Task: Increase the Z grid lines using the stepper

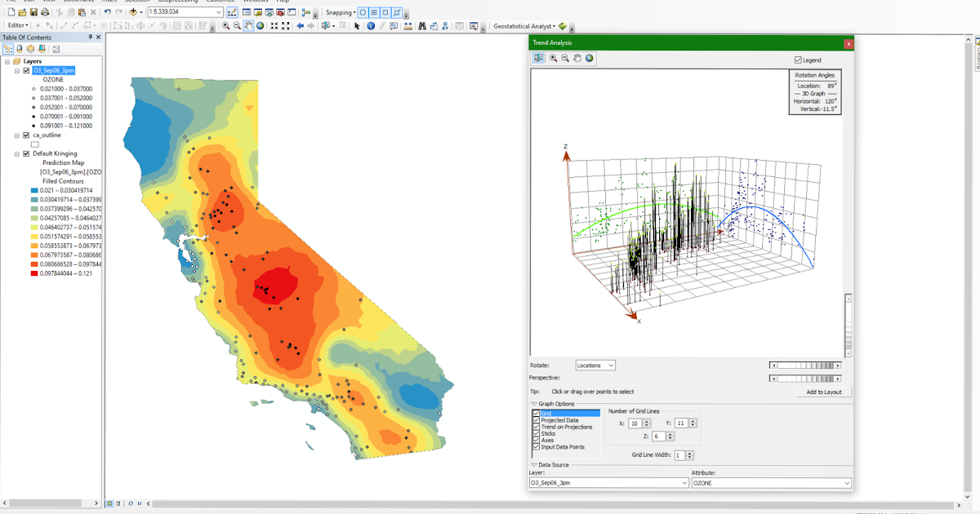Action: tap(671, 433)
